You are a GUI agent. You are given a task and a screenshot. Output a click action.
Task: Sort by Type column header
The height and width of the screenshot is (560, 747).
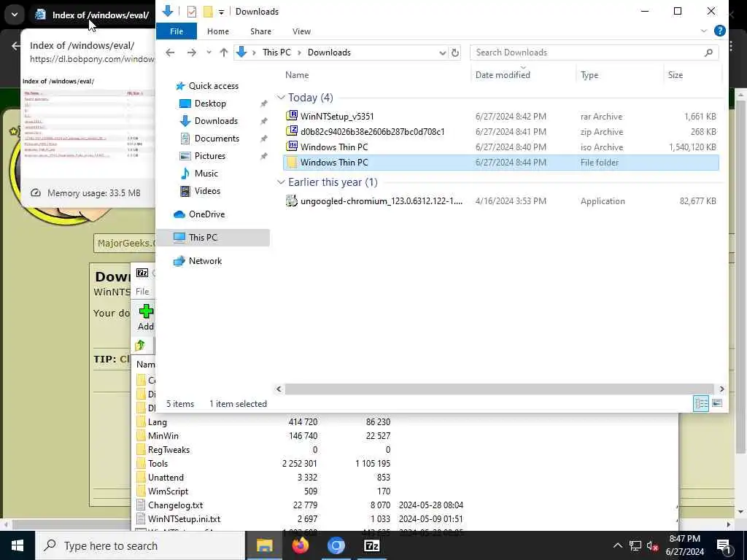(589, 75)
